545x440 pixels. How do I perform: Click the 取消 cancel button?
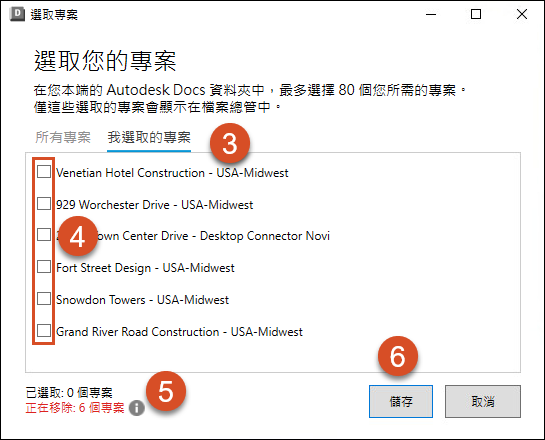click(x=483, y=401)
